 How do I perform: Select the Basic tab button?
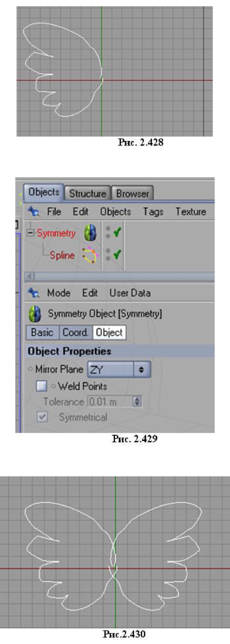[43, 333]
